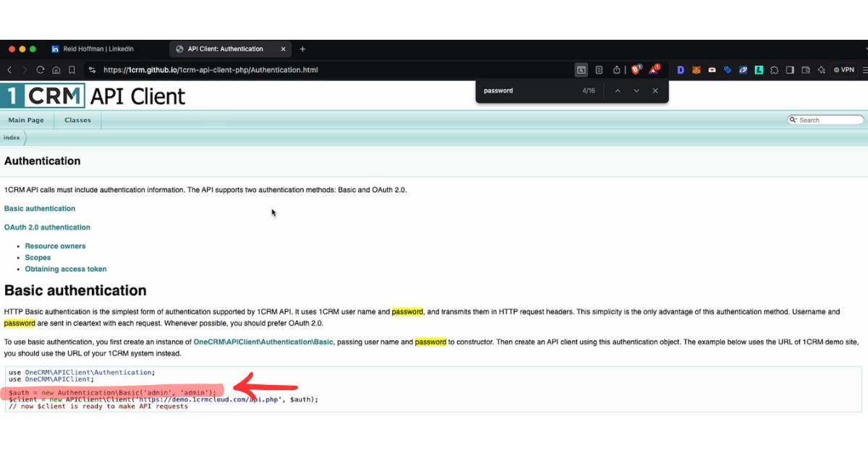
Task: Open site settings icon in address bar
Action: click(x=92, y=70)
